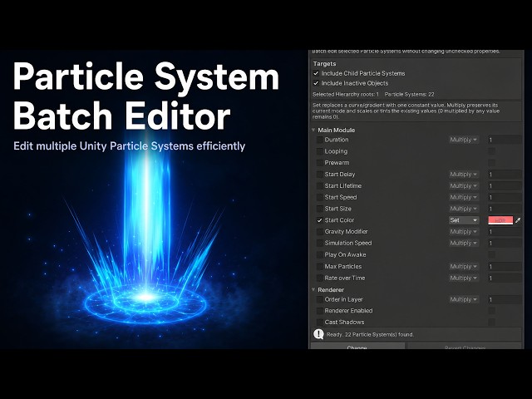Click the Start Speed value field

pos(505,198)
